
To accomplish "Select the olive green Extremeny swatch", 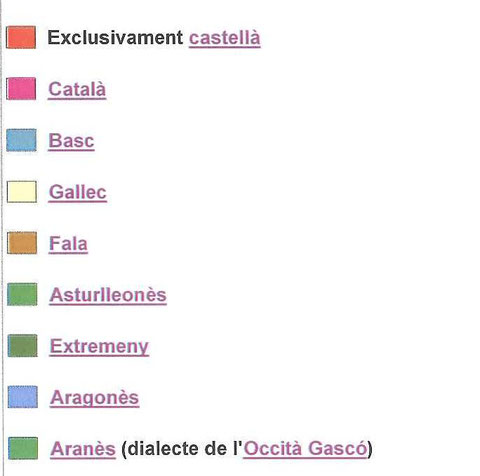I will click(22, 346).
